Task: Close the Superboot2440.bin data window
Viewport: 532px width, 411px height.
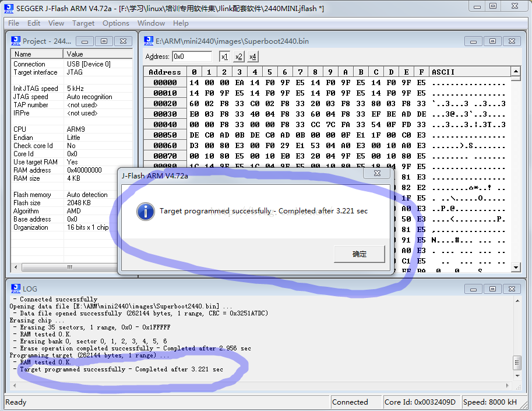Action: pyautogui.click(x=512, y=41)
